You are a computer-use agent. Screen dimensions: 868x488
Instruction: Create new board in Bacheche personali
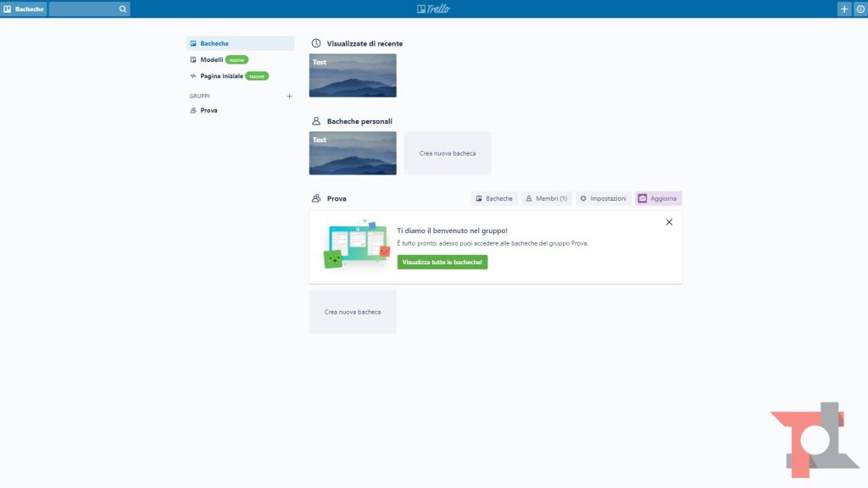pyautogui.click(x=448, y=153)
